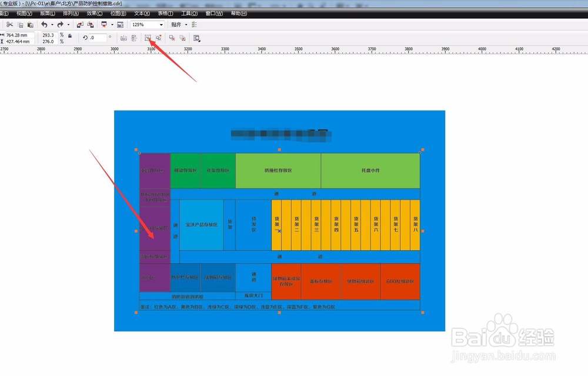This screenshot has height=376, width=588.
Task: Click the object height field 427.464 mm
Action: click(x=19, y=42)
